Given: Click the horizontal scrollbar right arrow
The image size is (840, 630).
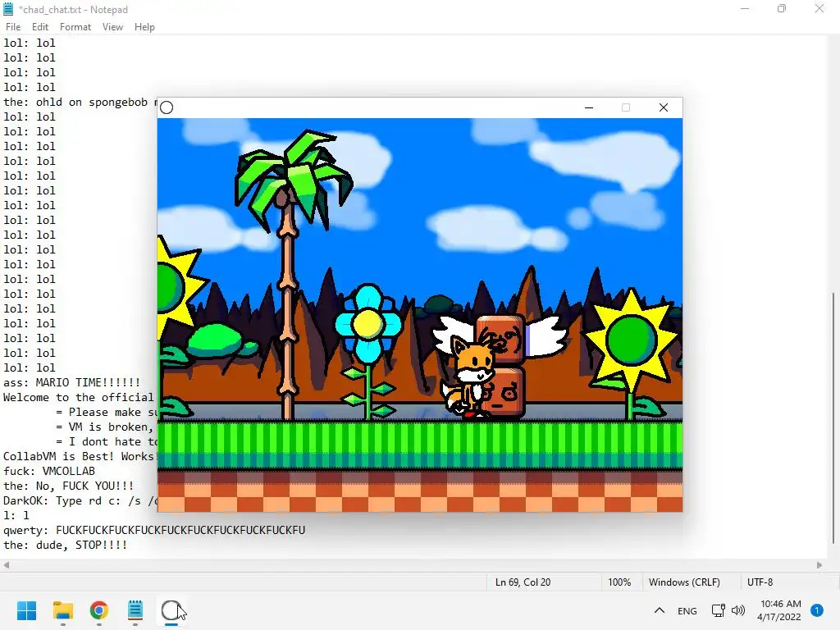Looking at the screenshot, I should tap(819, 565).
